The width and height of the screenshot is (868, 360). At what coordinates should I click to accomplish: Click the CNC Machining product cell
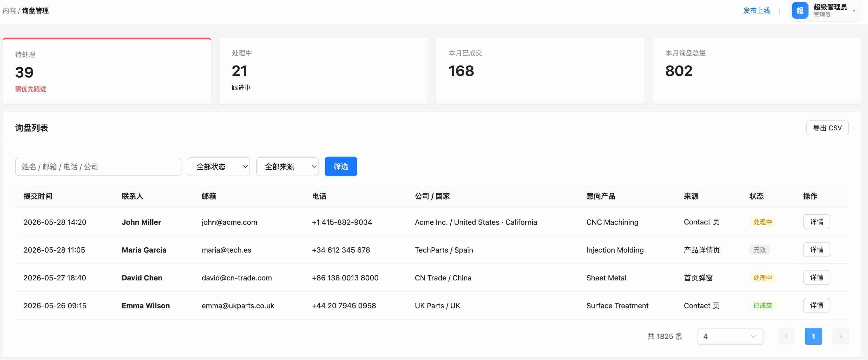tap(612, 222)
